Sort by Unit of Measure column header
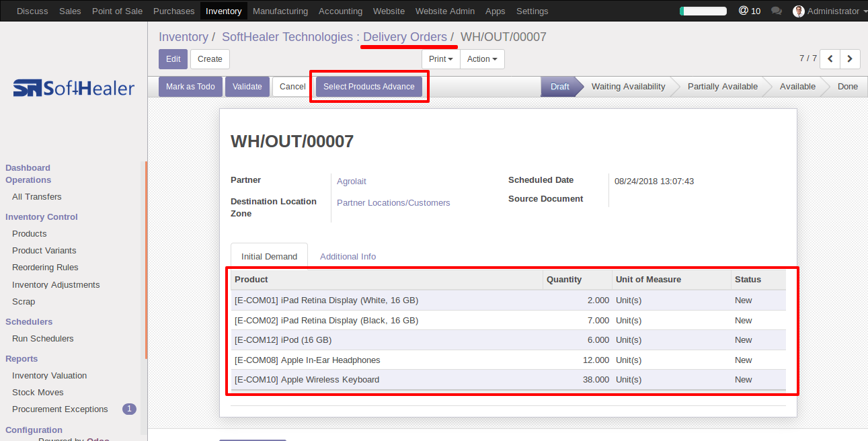Image resolution: width=868 pixels, height=441 pixels. (672, 280)
